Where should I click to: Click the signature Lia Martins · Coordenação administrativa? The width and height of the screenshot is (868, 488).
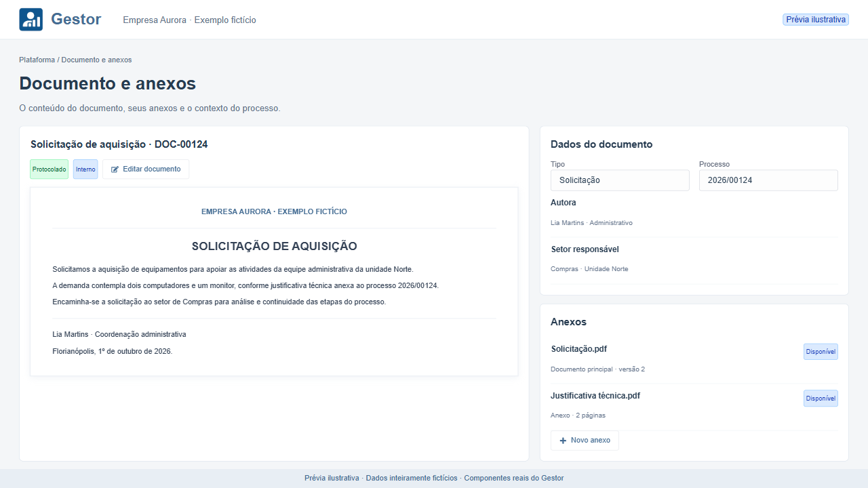[119, 334]
